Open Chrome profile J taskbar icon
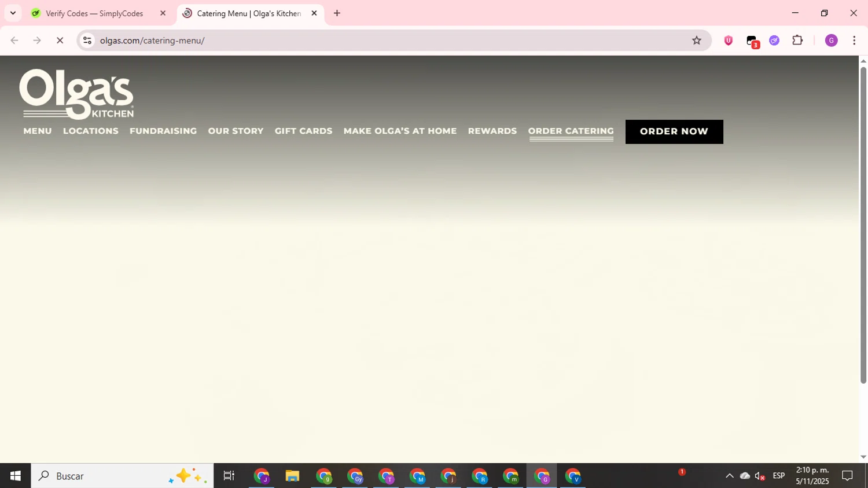 point(262,476)
